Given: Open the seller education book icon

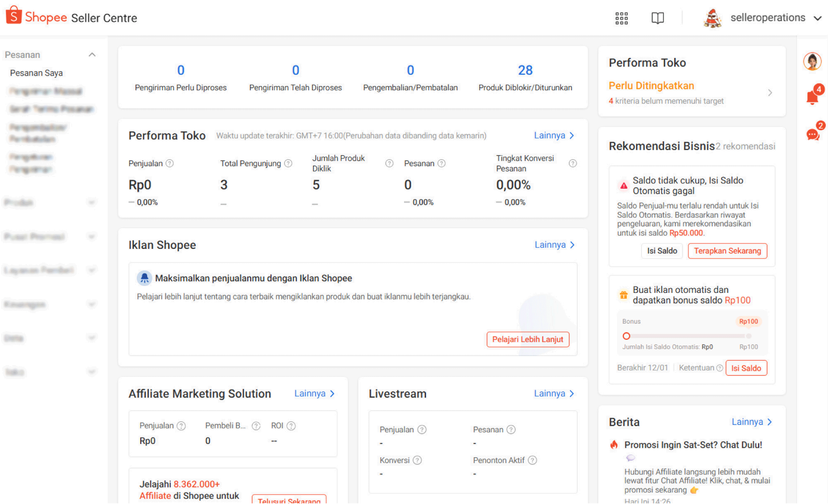Looking at the screenshot, I should point(657,18).
